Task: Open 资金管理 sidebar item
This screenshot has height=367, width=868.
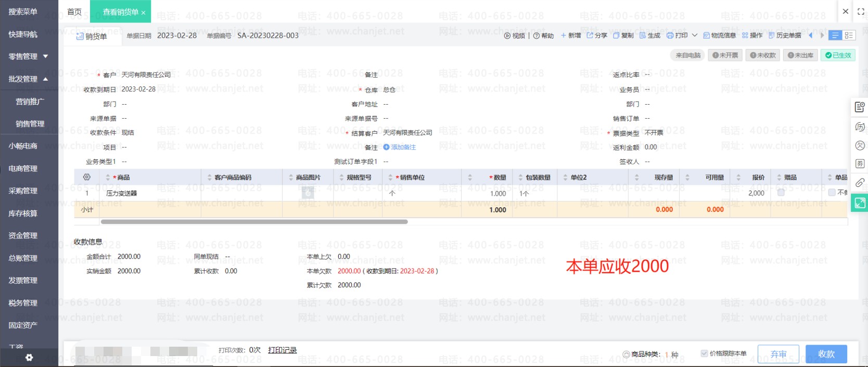Action: click(23, 235)
